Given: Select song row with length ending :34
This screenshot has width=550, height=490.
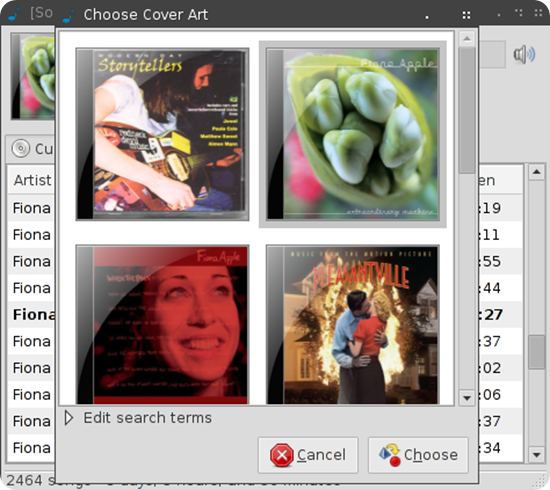Looking at the screenshot, I should (x=500, y=448).
